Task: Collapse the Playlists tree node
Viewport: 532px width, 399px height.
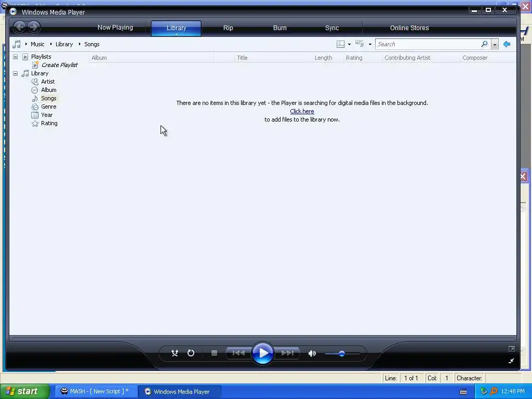Action: pyautogui.click(x=15, y=57)
